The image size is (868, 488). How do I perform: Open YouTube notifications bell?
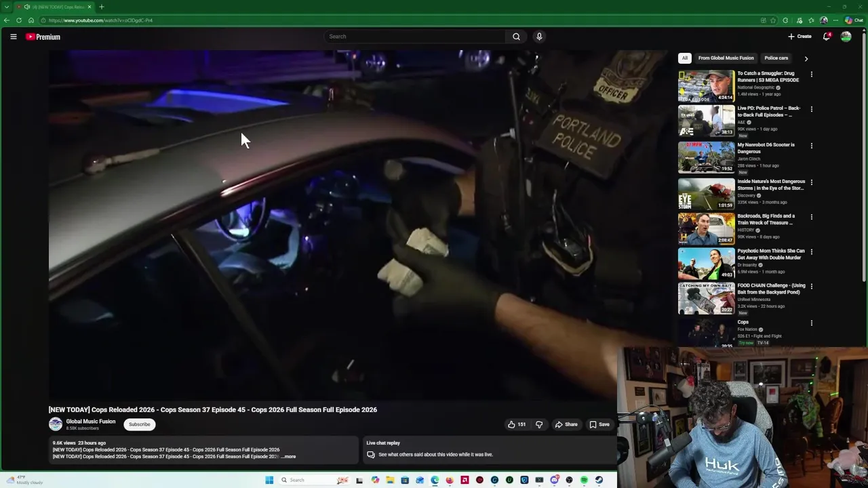point(827,37)
